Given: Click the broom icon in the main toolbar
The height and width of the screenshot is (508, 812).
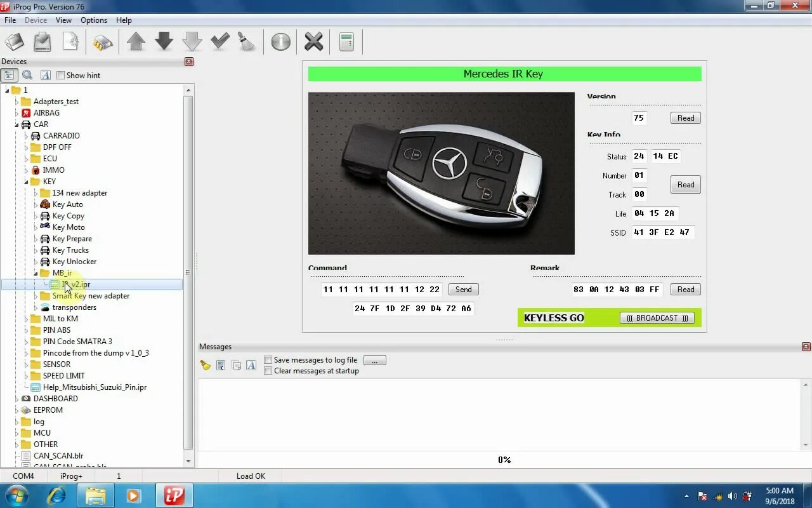Looking at the screenshot, I should click(x=247, y=43).
